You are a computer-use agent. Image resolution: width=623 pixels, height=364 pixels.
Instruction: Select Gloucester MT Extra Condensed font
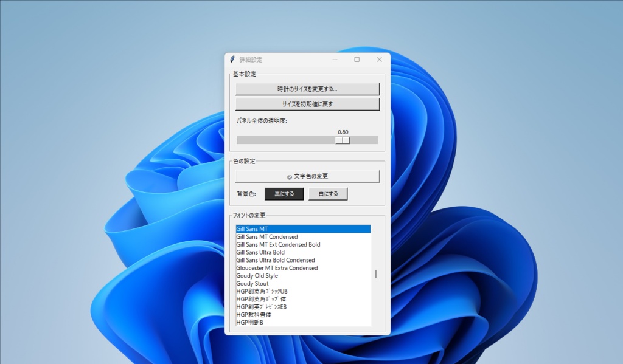[303, 268]
